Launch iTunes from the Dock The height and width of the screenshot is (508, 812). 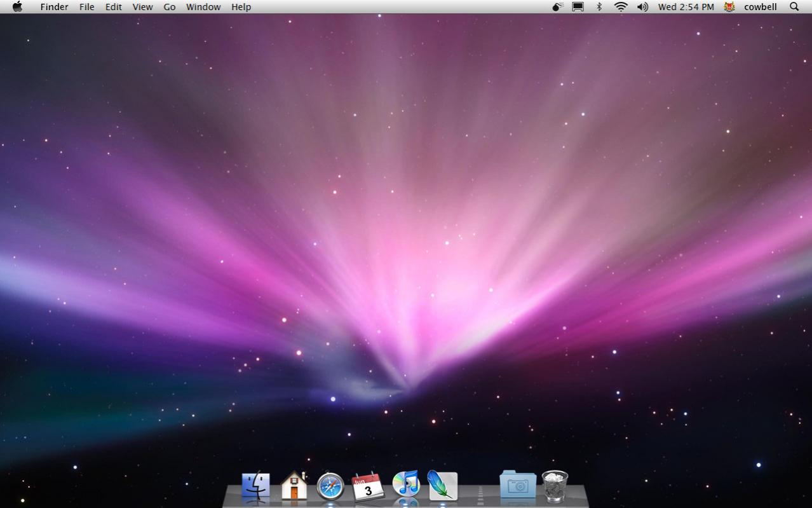tap(406, 484)
